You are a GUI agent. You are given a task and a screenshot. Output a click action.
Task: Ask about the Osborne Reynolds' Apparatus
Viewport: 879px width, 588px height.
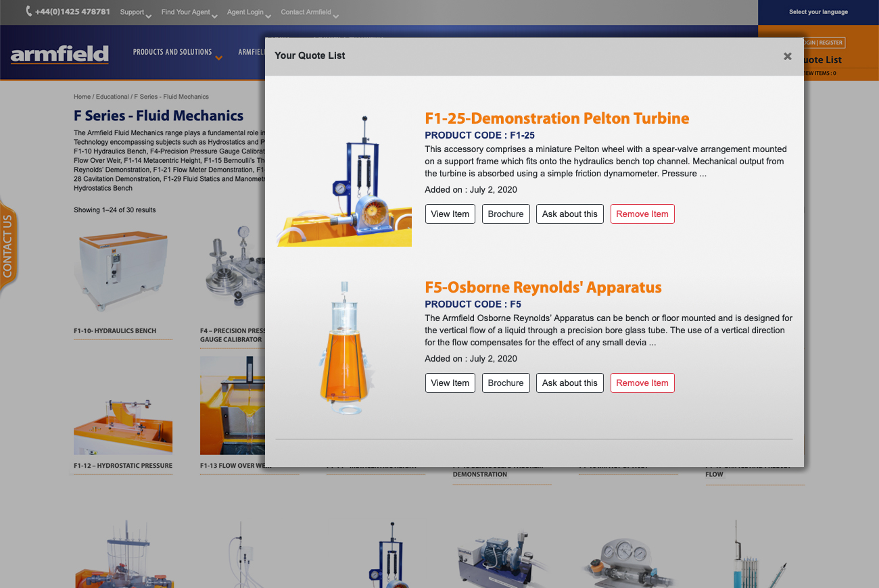tap(569, 383)
